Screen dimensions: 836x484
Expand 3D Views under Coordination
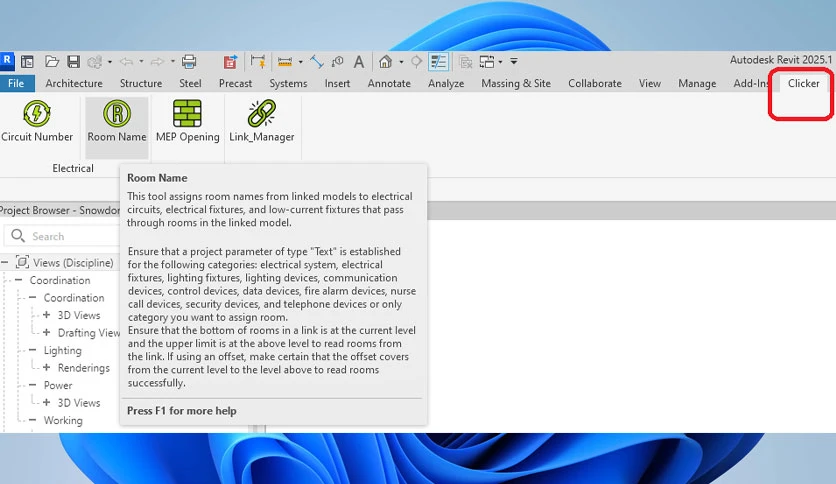(46, 314)
